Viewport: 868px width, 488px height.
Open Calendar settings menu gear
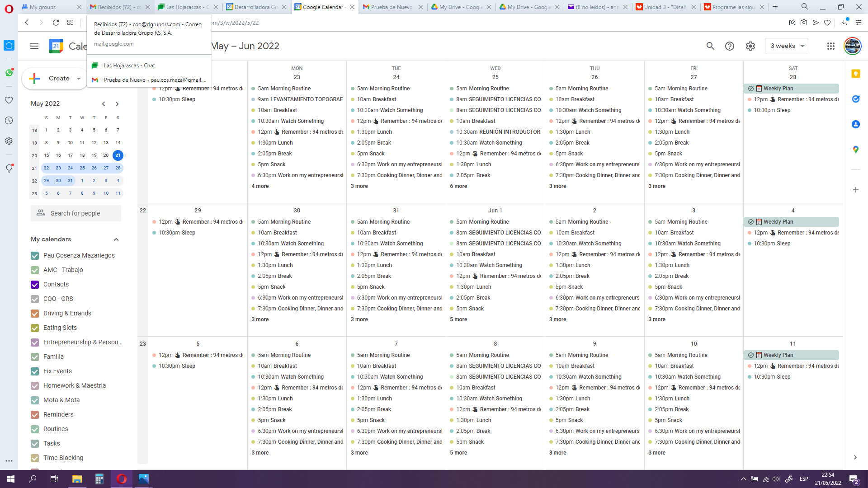[750, 46]
